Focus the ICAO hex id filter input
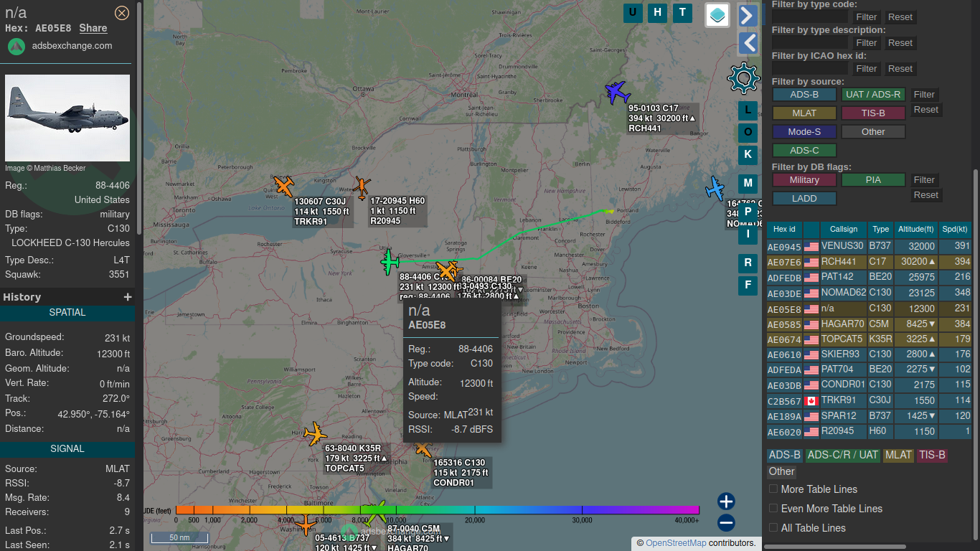 810,68
